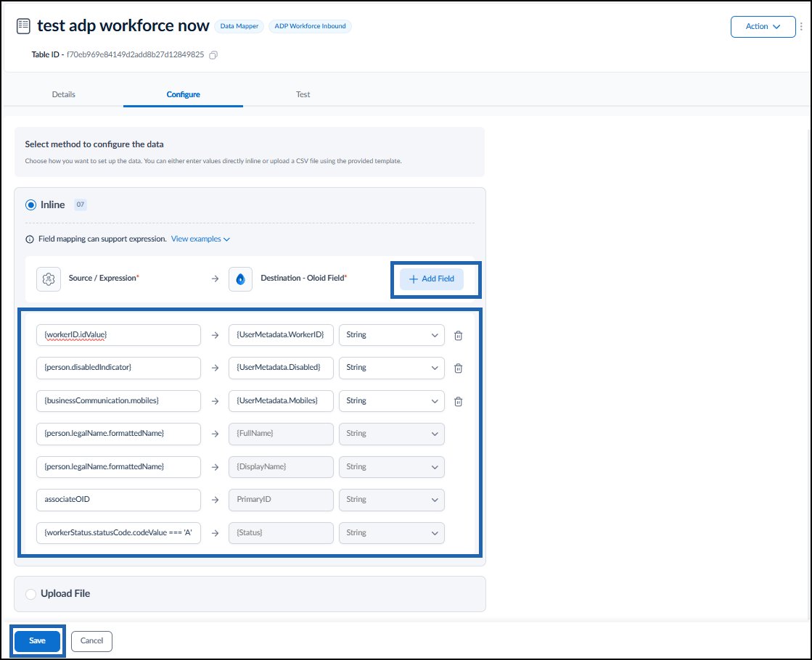Click the info icon beside Field mapping text
The image size is (812, 660).
click(x=30, y=239)
